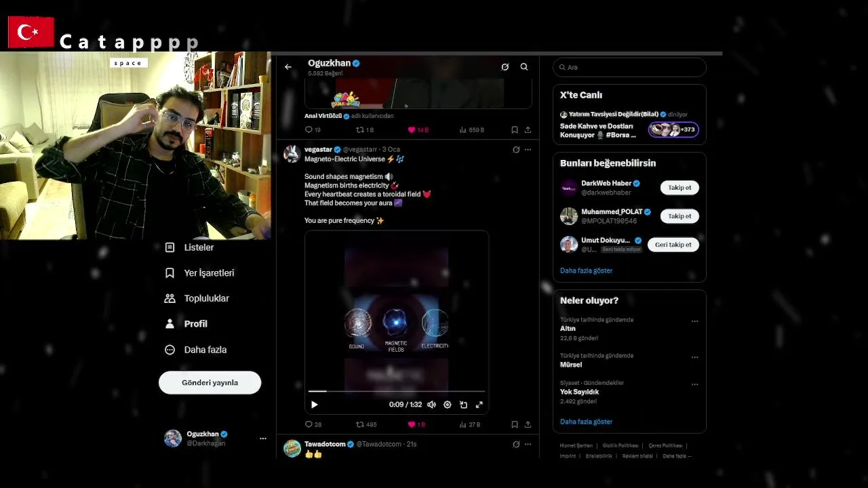Image resolution: width=868 pixels, height=488 pixels.
Task: Reply to the post with 19 comments
Action: [313, 130]
